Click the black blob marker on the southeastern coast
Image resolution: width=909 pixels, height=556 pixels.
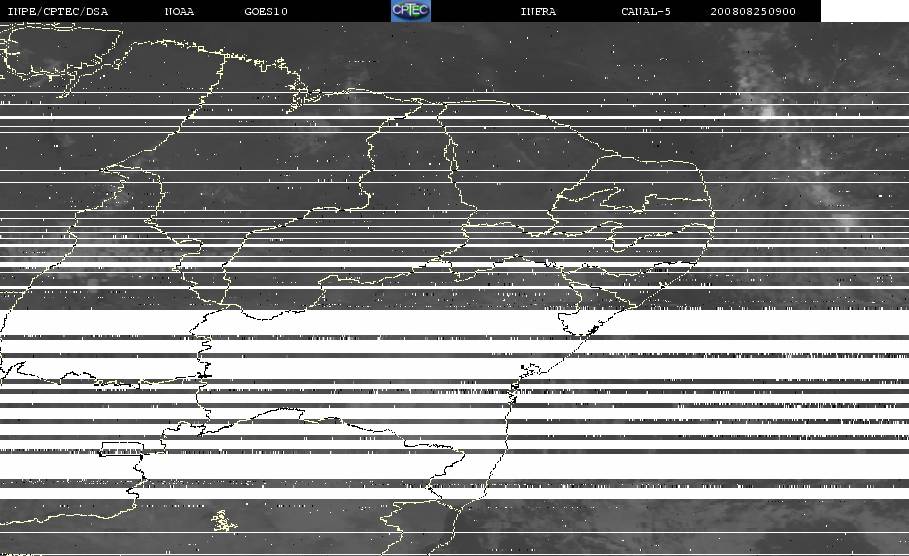[530, 368]
